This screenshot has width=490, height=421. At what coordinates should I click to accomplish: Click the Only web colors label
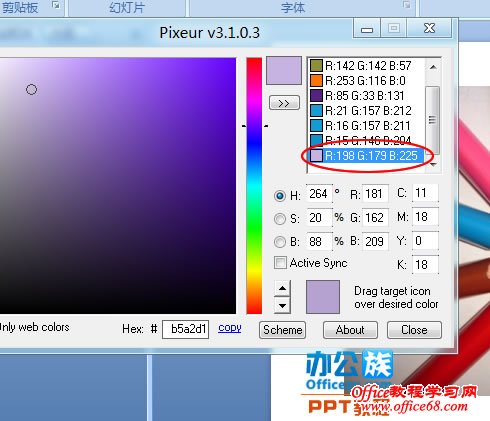pyautogui.click(x=34, y=327)
